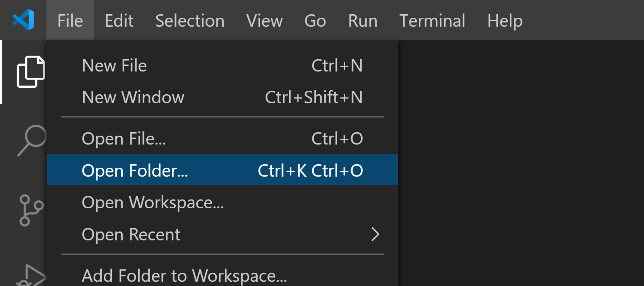Expand the Open Recent submenu arrow
Screen dimensions: 644x286
click(x=375, y=234)
